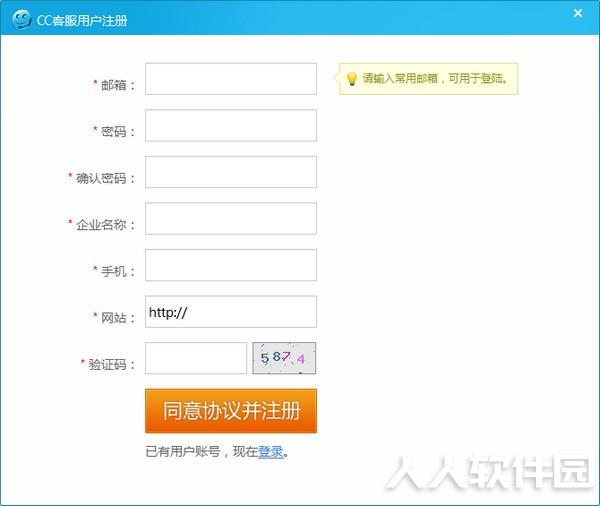Click the 网站 field containing http://
The height and width of the screenshot is (506, 600).
tap(231, 312)
